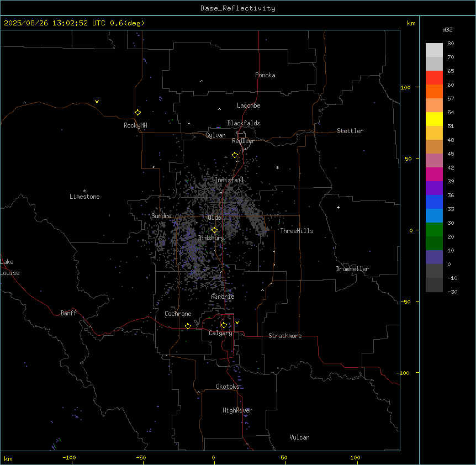Click the 80 value on the dBZ legend

[451, 44]
